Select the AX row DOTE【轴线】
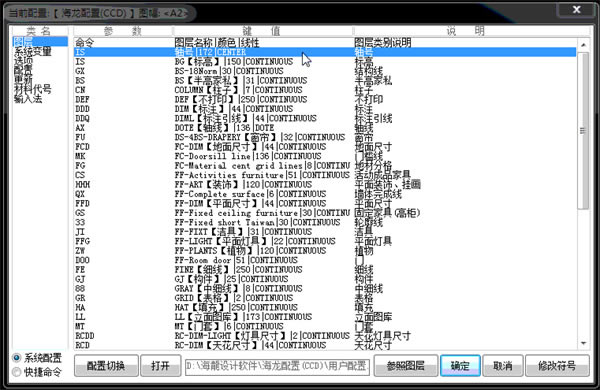The height and width of the screenshot is (390, 600). pyautogui.click(x=325, y=128)
